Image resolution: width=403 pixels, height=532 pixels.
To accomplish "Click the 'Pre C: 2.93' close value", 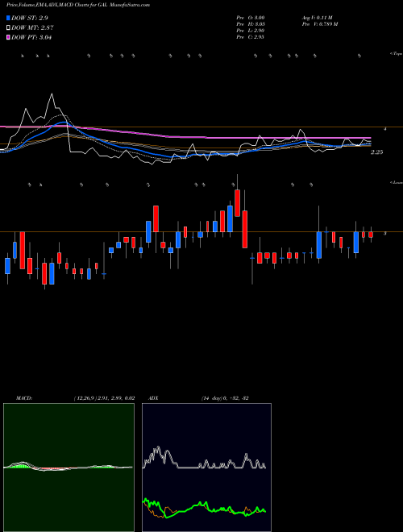I will tap(251, 37).
